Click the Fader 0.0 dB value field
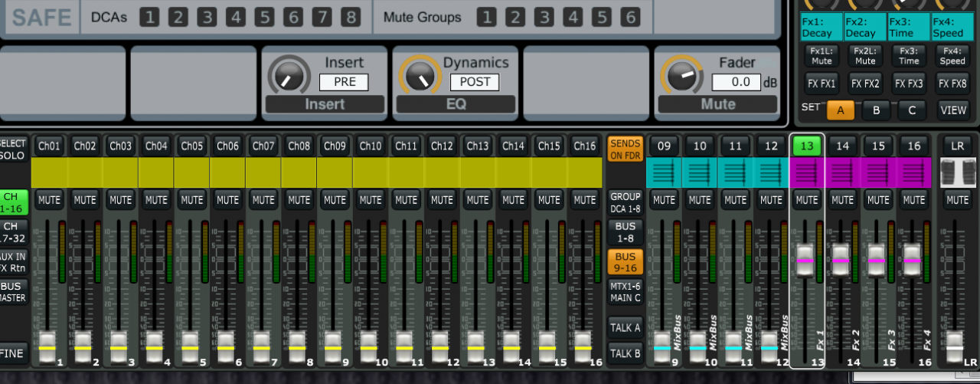This screenshot has width=980, height=384. pos(736,82)
